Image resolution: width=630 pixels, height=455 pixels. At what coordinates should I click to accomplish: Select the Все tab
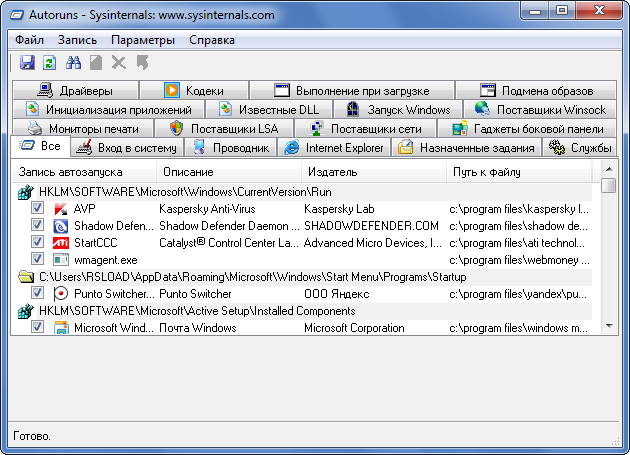(x=40, y=146)
